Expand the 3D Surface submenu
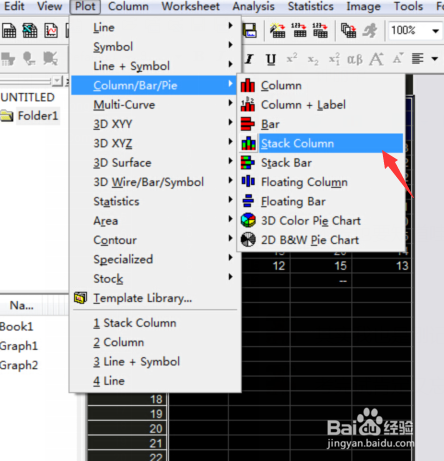The height and width of the screenshot is (461, 444). tap(156, 163)
